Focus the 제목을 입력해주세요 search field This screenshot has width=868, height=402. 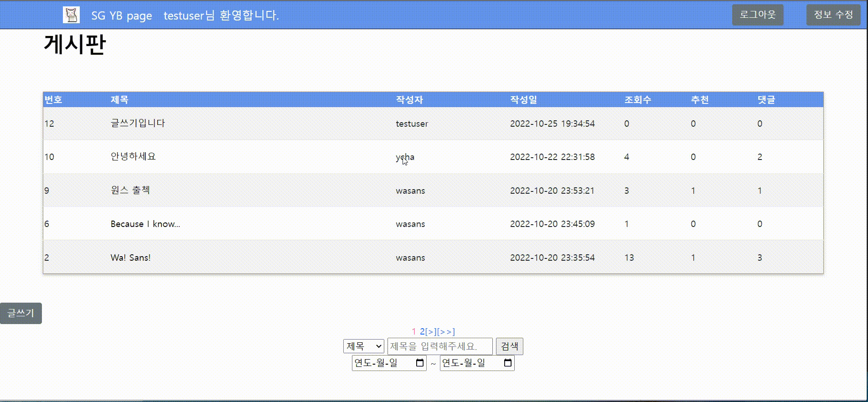click(440, 346)
